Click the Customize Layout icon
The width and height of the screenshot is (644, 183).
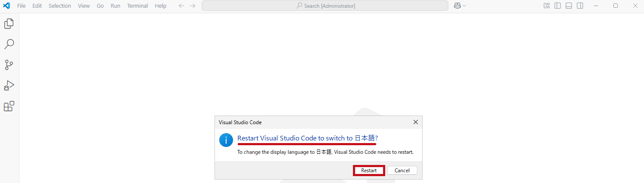coord(546,6)
